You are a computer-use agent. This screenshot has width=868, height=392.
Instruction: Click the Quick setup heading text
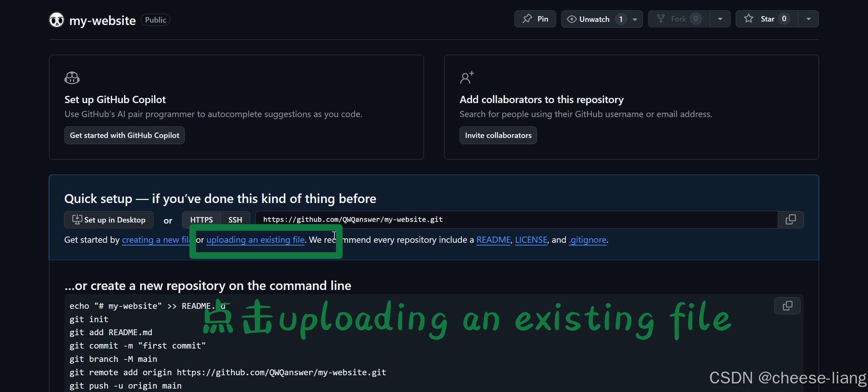(x=220, y=199)
